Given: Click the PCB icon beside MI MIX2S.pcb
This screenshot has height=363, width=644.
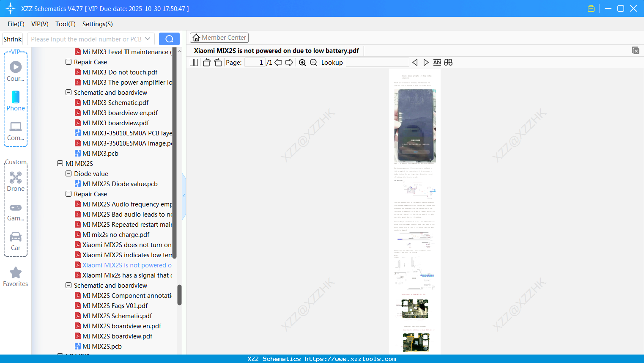Looking at the screenshot, I should (x=78, y=346).
